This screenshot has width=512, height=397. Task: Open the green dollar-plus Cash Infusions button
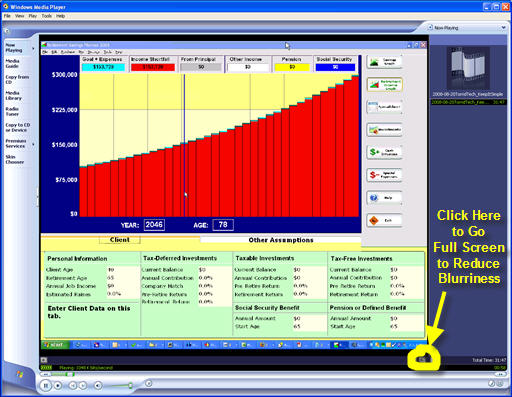pyautogui.click(x=384, y=152)
